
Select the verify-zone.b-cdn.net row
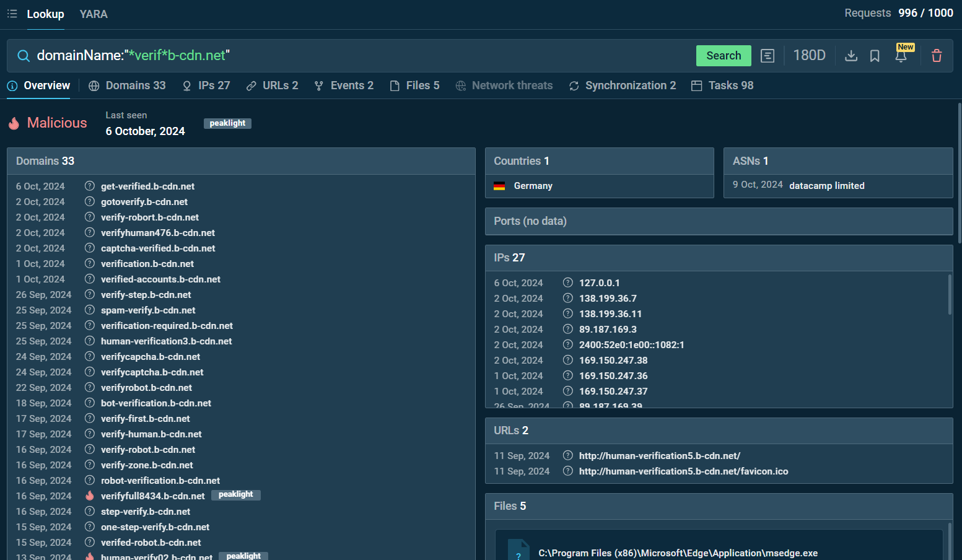coord(241,465)
